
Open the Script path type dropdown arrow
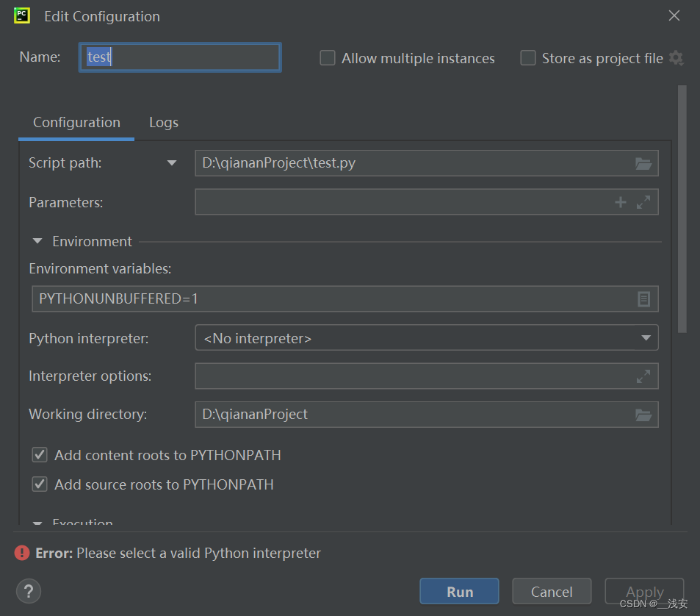pos(172,163)
